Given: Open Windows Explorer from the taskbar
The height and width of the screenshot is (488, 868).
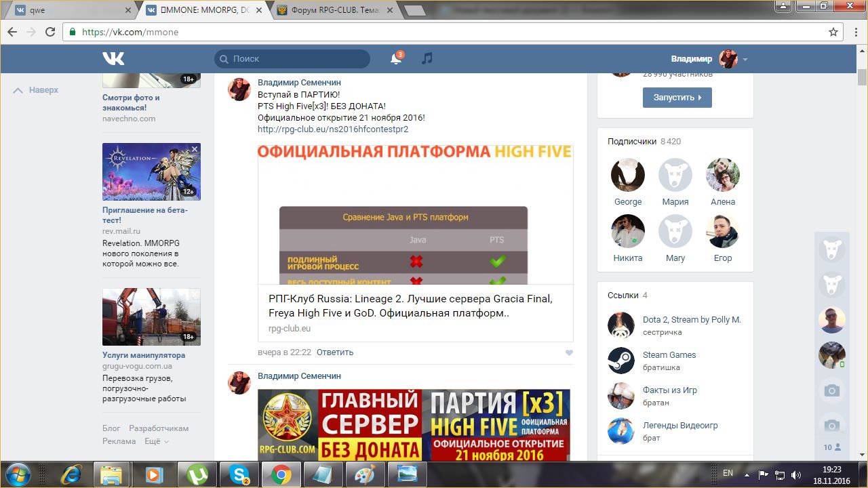Looking at the screenshot, I should coord(111,474).
